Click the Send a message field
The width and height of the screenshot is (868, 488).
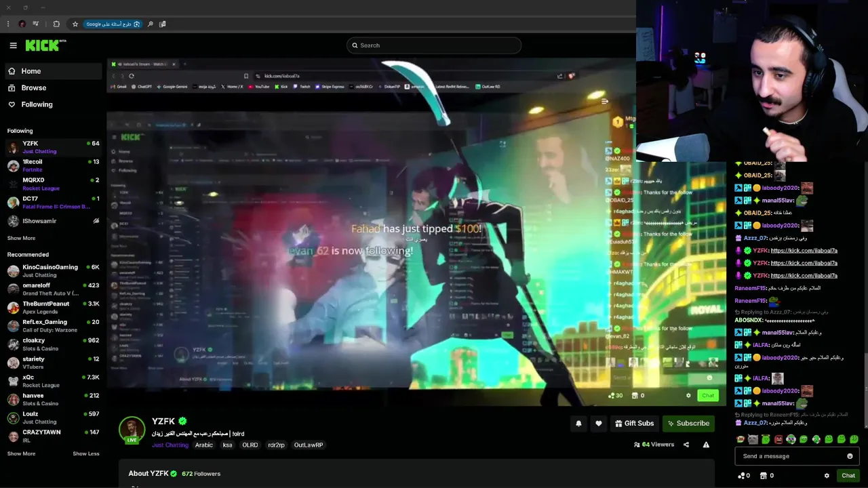click(x=797, y=456)
